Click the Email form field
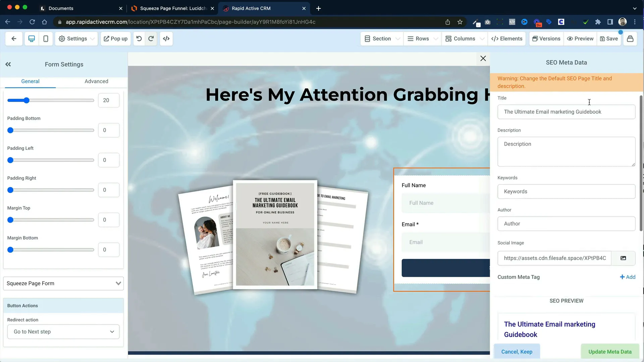This screenshot has height=362, width=644. click(x=446, y=242)
